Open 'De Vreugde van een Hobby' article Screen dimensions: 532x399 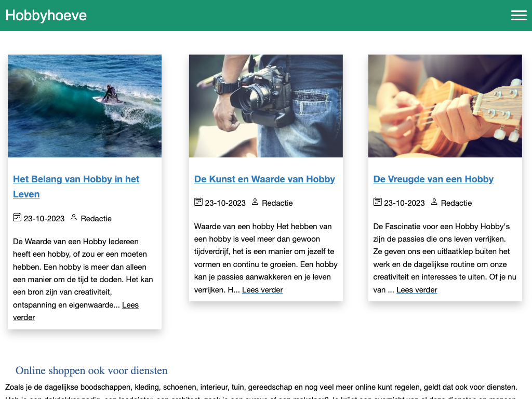pos(433,179)
